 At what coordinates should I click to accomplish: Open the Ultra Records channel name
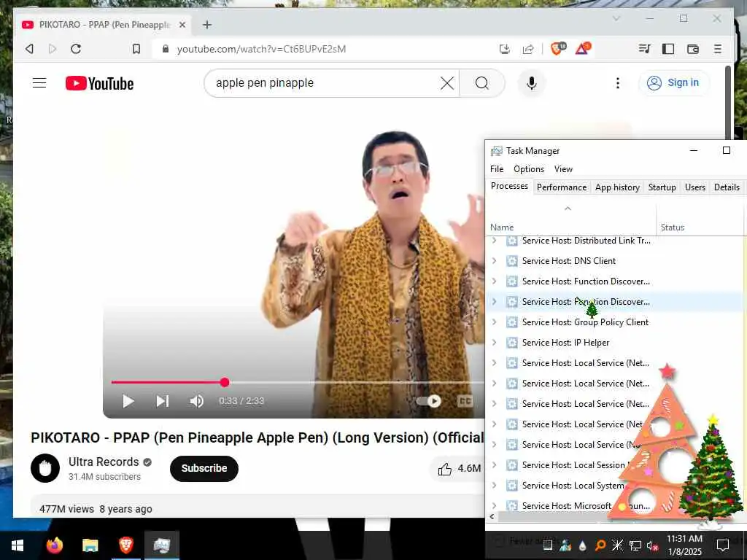104,462
